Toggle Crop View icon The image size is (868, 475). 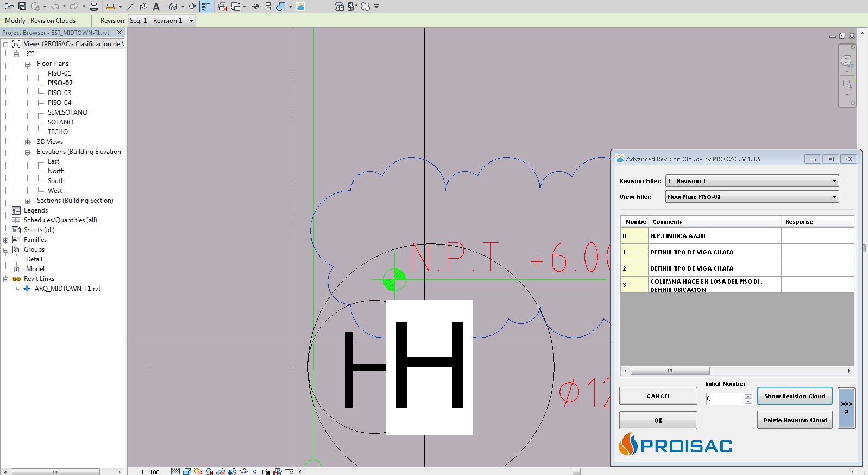(x=221, y=471)
